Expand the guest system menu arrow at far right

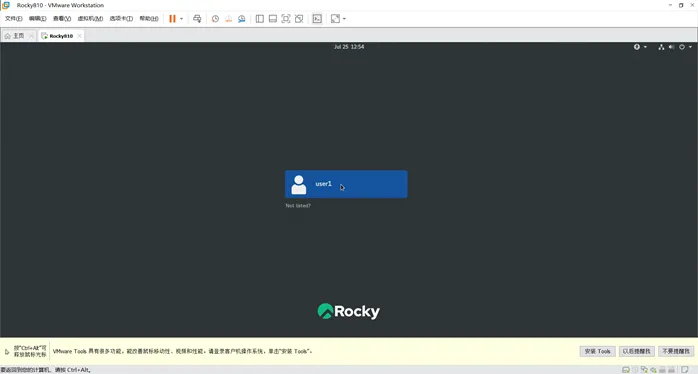tap(690, 47)
